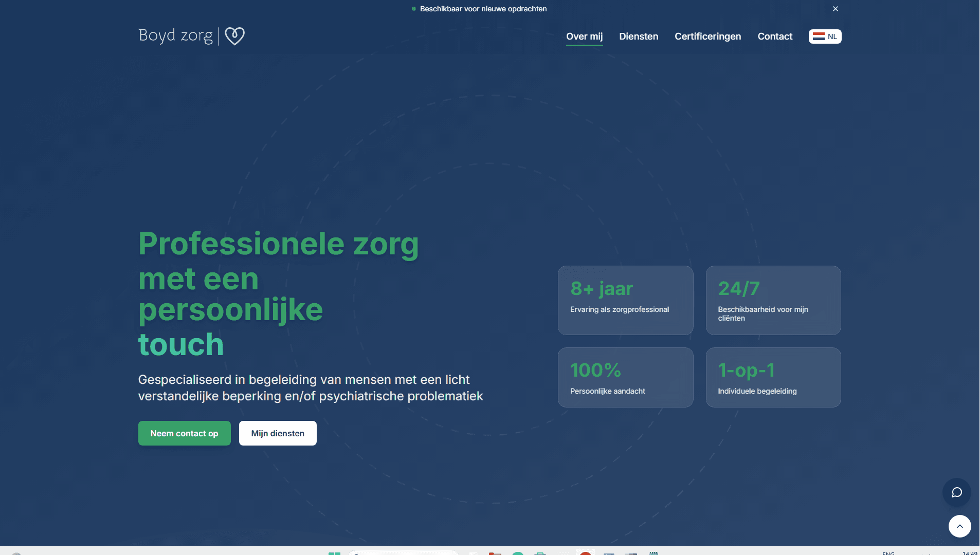Dismiss the availability banner with the X
Screen dimensions: 980x555
pos(835,9)
